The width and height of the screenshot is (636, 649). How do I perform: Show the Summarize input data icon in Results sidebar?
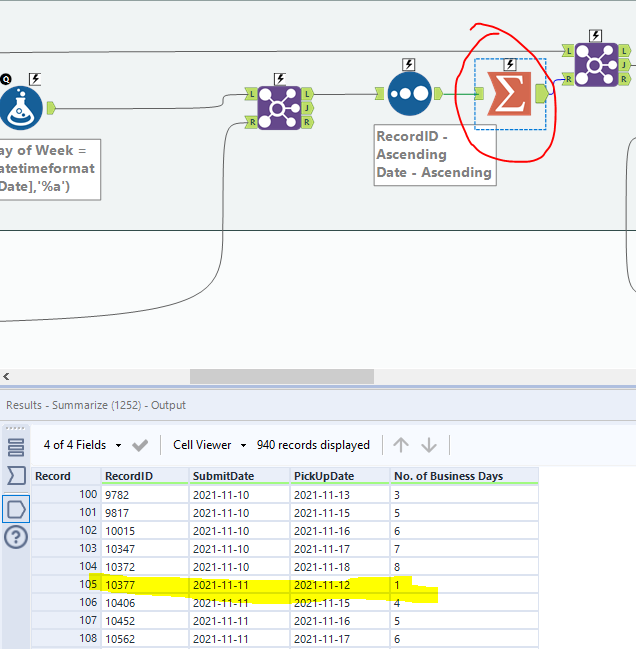pos(16,475)
